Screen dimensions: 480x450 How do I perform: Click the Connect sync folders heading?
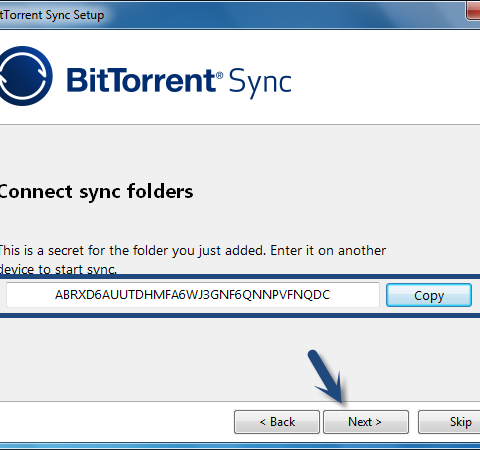[96, 192]
